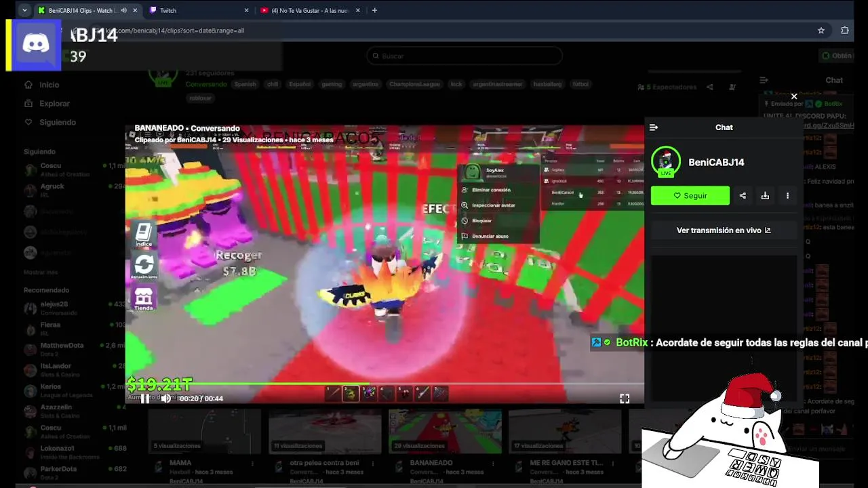
Task: Mute the clip volume speaker icon
Action: [x=166, y=399]
